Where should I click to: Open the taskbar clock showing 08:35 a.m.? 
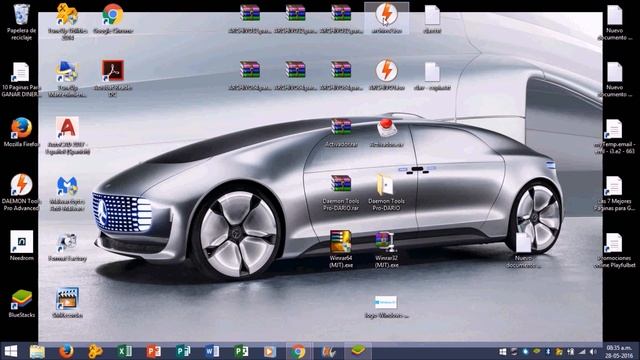pyautogui.click(x=619, y=352)
